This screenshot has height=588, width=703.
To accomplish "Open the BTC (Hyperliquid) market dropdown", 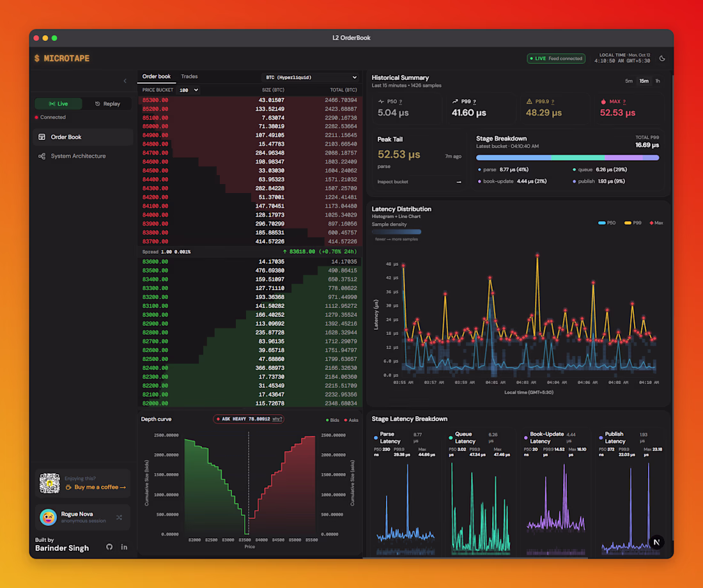I will [x=310, y=77].
